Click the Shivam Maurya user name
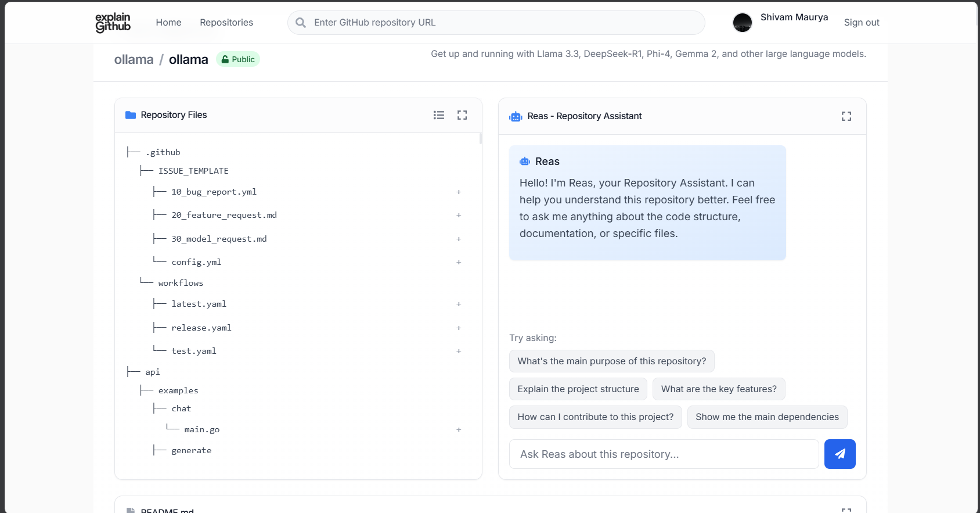This screenshot has width=980, height=513. click(794, 17)
